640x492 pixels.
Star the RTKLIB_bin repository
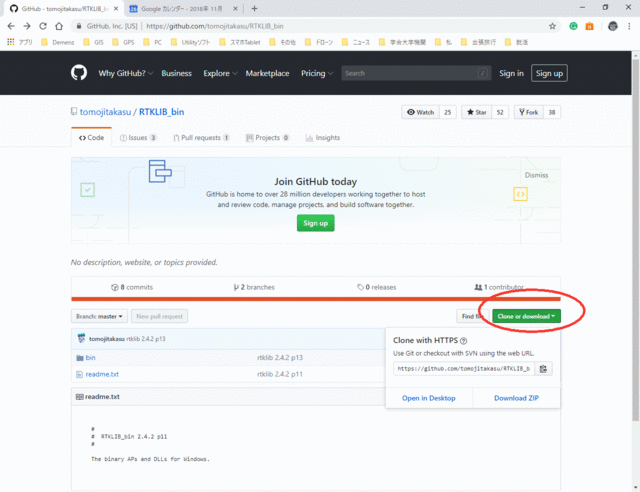click(x=476, y=112)
